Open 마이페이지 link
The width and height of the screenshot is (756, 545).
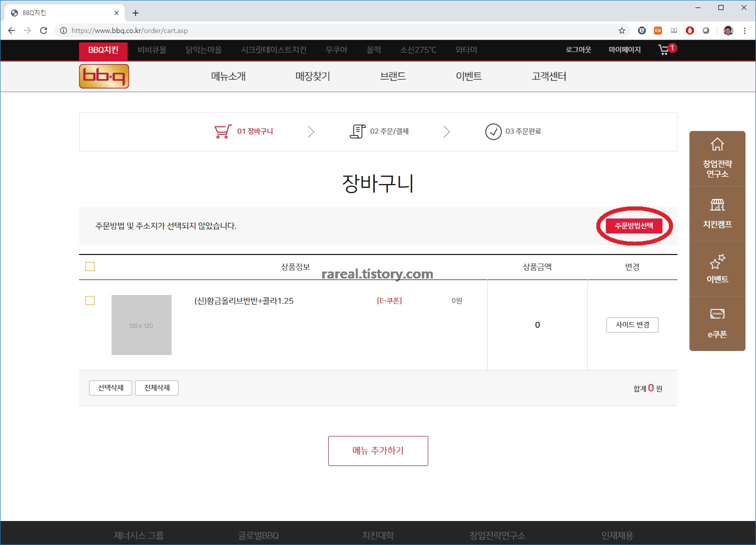click(x=624, y=50)
